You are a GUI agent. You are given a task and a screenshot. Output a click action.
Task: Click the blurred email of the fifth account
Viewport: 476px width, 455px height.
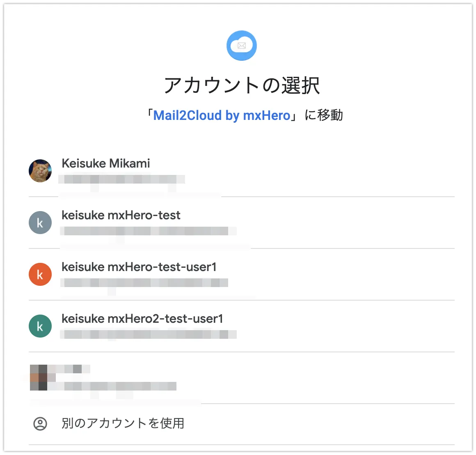click(x=119, y=386)
